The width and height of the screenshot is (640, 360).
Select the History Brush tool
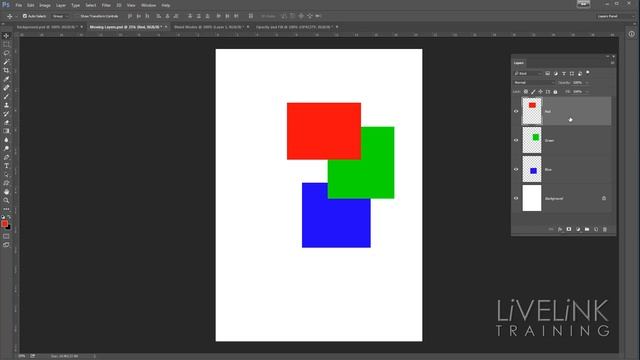click(x=6, y=113)
